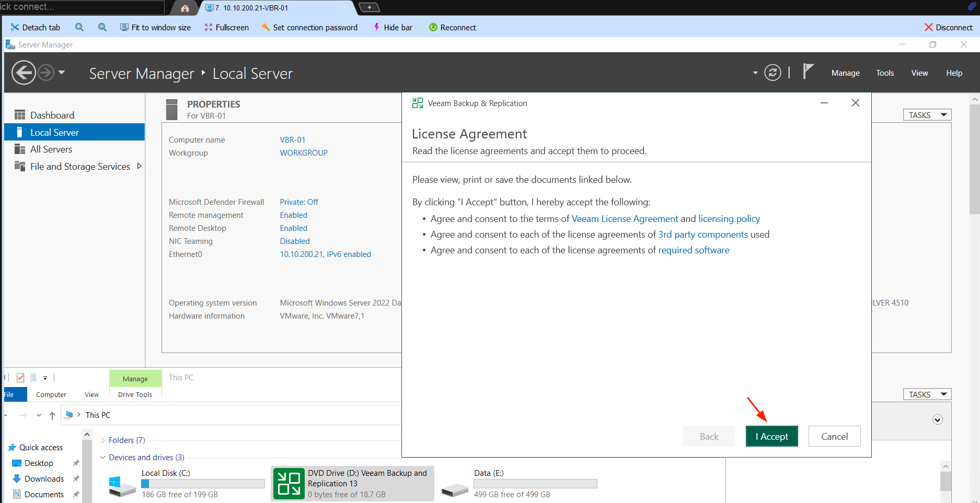Open the lower TASKS dropdown
Image resolution: width=980 pixels, height=503 pixels.
(x=927, y=394)
